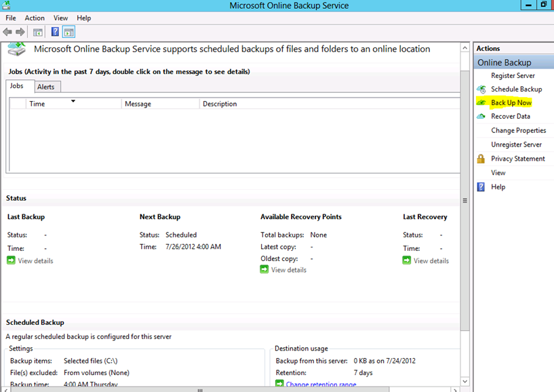
Task: Sort jobs by Time column header
Action: pyautogui.click(x=73, y=104)
